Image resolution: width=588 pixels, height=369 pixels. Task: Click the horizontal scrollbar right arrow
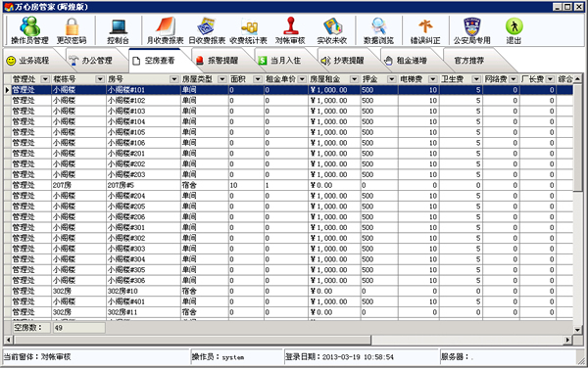point(568,340)
